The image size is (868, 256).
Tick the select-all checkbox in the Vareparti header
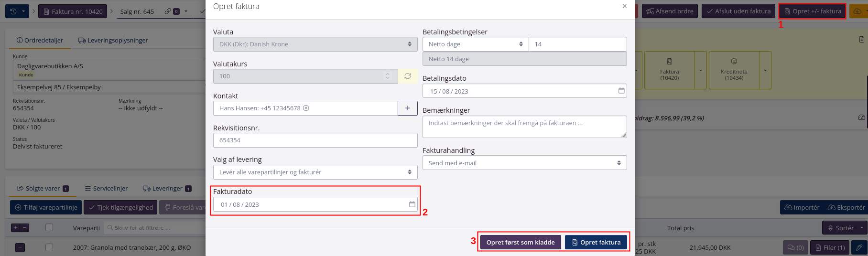tap(49, 228)
